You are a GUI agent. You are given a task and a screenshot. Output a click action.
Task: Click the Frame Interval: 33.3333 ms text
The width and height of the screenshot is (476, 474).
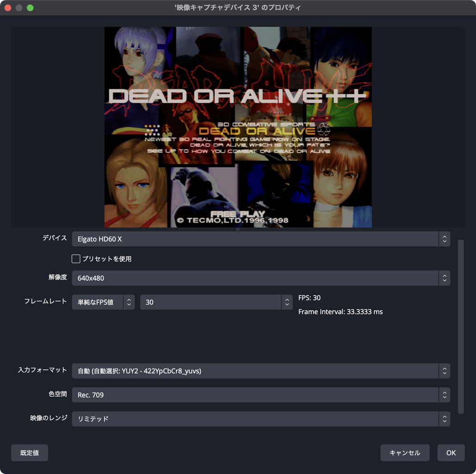340,312
